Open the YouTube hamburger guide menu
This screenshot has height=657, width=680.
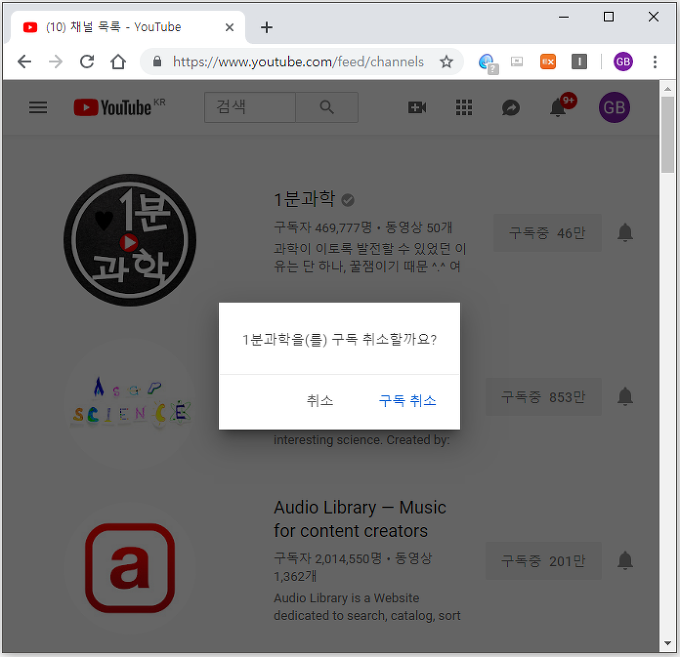click(x=38, y=107)
